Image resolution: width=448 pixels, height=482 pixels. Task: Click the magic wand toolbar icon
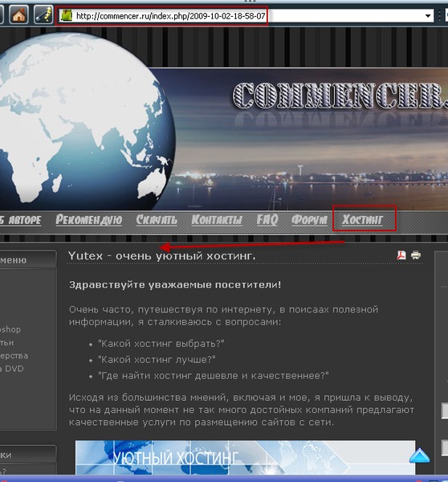pyautogui.click(x=43, y=14)
